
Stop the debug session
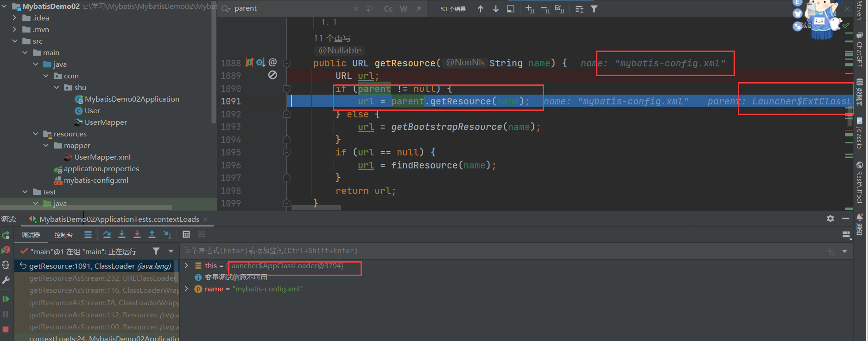click(x=6, y=329)
